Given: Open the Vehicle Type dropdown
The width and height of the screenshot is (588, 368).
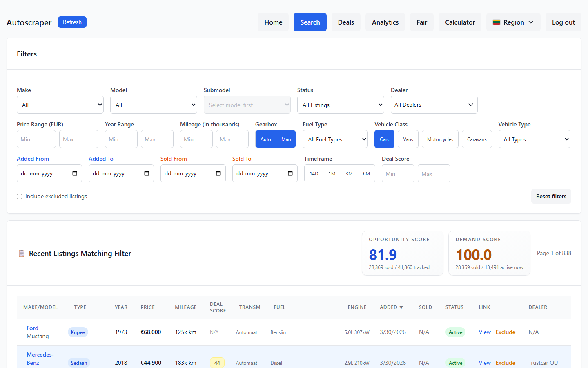Looking at the screenshot, I should click(x=534, y=139).
